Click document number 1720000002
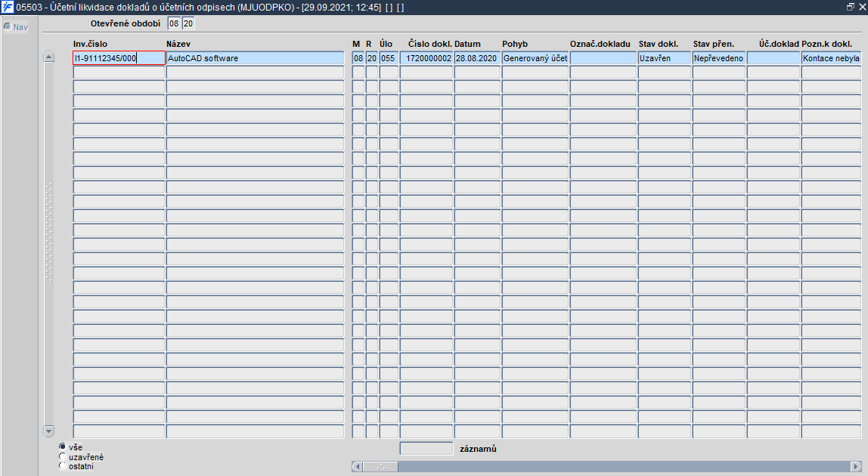868x476 pixels. (426, 58)
